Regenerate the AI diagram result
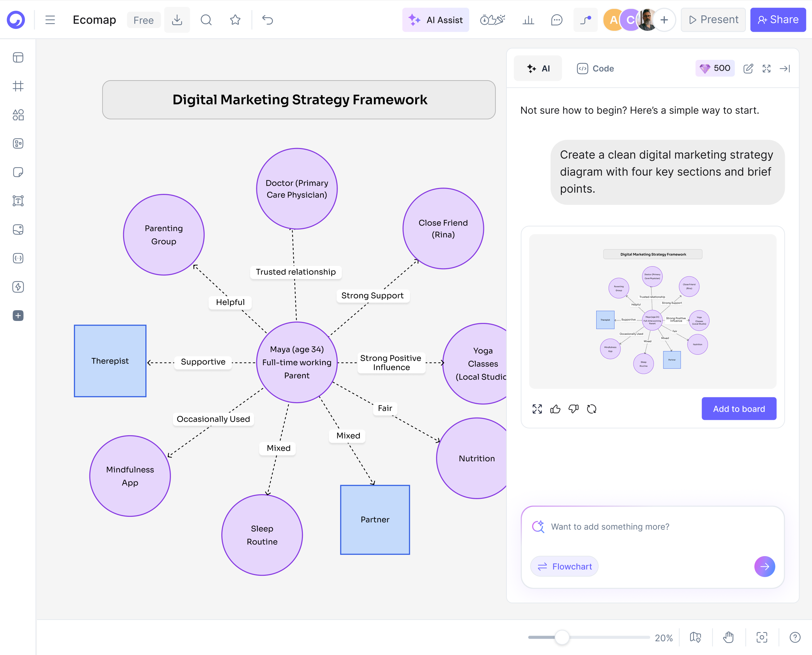This screenshot has width=812, height=655. pyautogui.click(x=591, y=409)
